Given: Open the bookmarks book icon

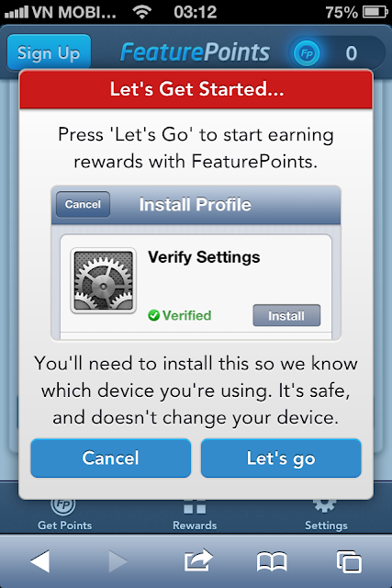Looking at the screenshot, I should tap(272, 561).
